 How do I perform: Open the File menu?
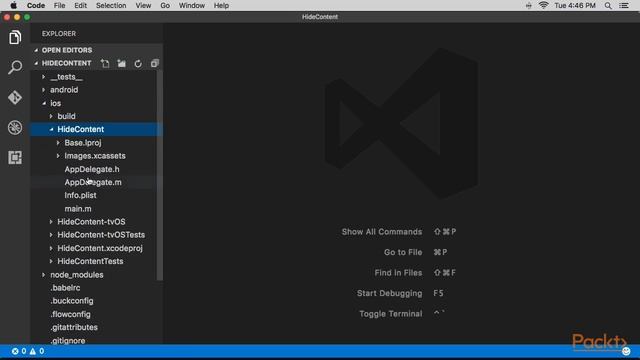click(59, 5)
